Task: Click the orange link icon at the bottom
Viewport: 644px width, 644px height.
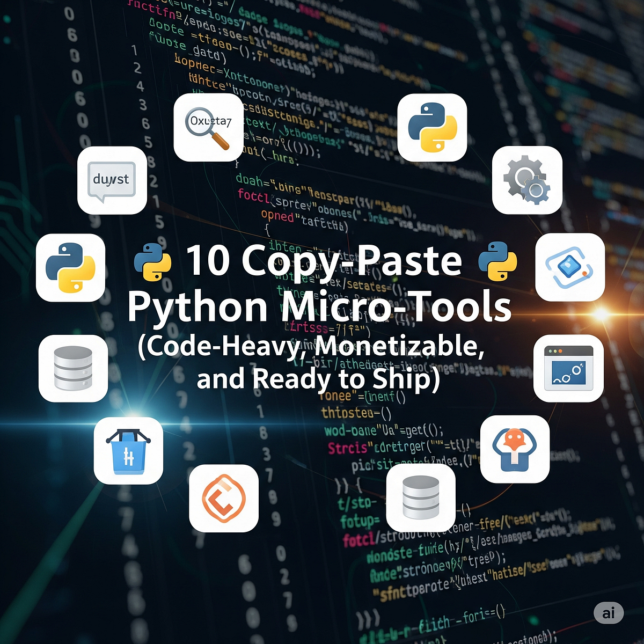Action: [224, 498]
